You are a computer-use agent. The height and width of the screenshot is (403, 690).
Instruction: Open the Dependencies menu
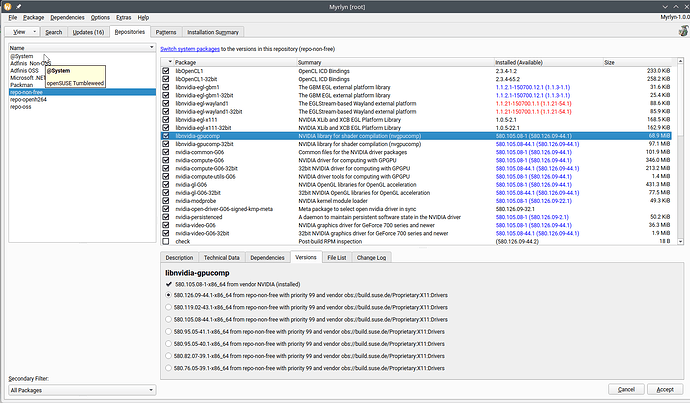66,18
